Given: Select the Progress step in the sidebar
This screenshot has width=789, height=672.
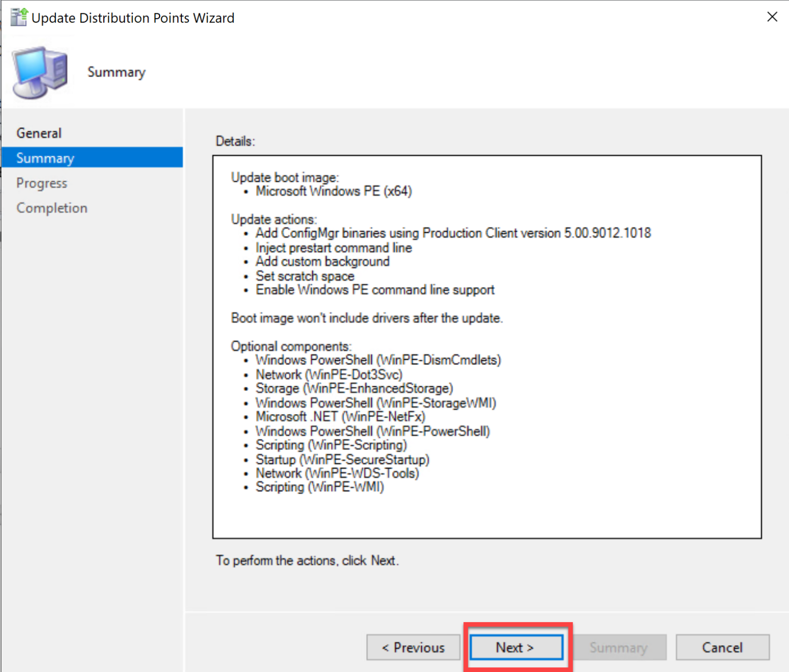Looking at the screenshot, I should 42,183.
